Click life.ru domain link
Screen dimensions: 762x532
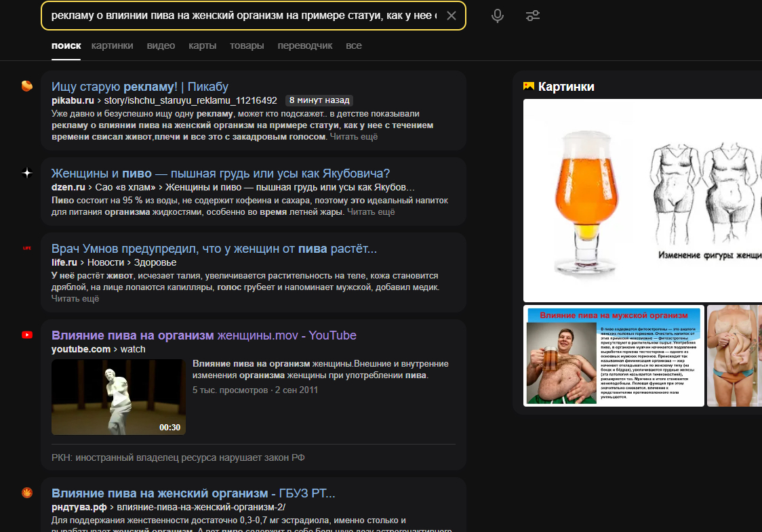coord(64,262)
